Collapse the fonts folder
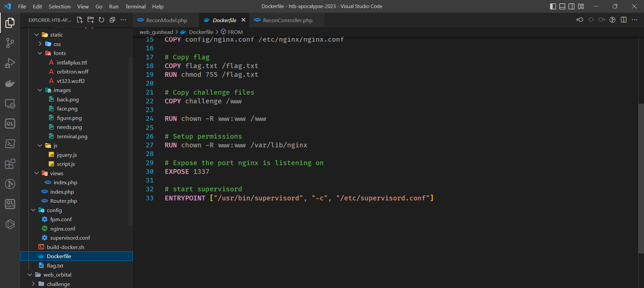This screenshot has height=288, width=644. pos(40,53)
